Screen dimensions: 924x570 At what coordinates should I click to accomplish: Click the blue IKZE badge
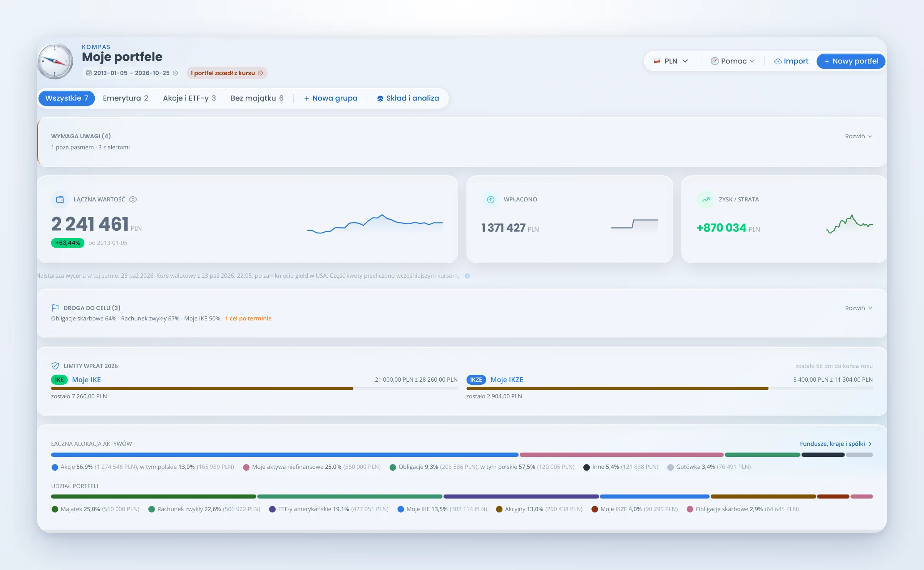pos(476,380)
